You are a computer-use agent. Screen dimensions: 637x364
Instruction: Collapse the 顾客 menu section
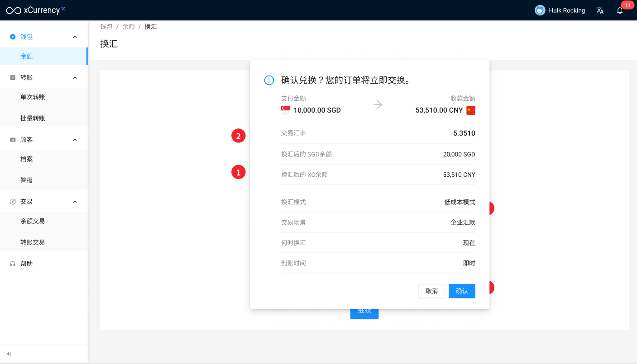[x=75, y=140]
